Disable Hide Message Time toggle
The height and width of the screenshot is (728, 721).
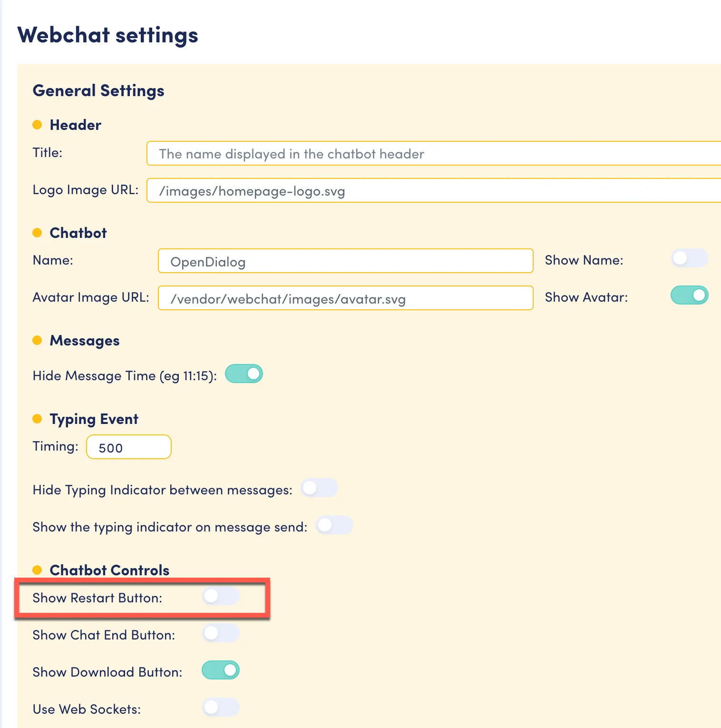(x=244, y=374)
